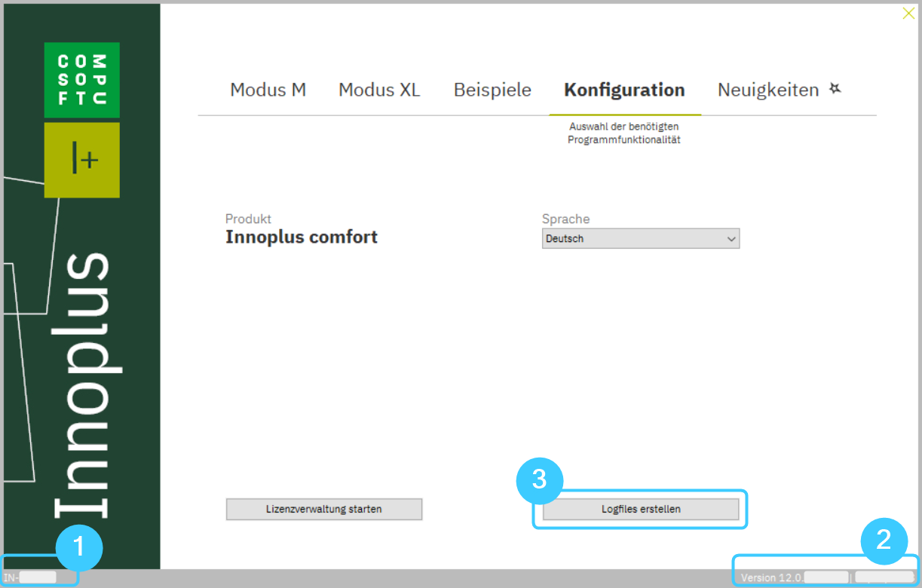Go to the Beispiele tab
The height and width of the screenshot is (588, 922).
tap(492, 90)
